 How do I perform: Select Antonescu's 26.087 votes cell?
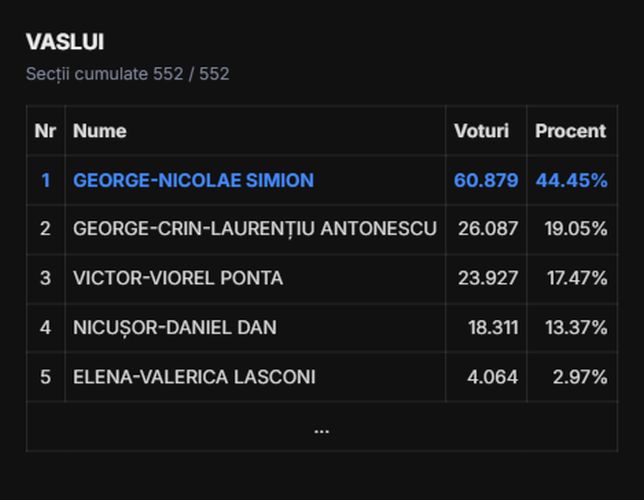(488, 228)
